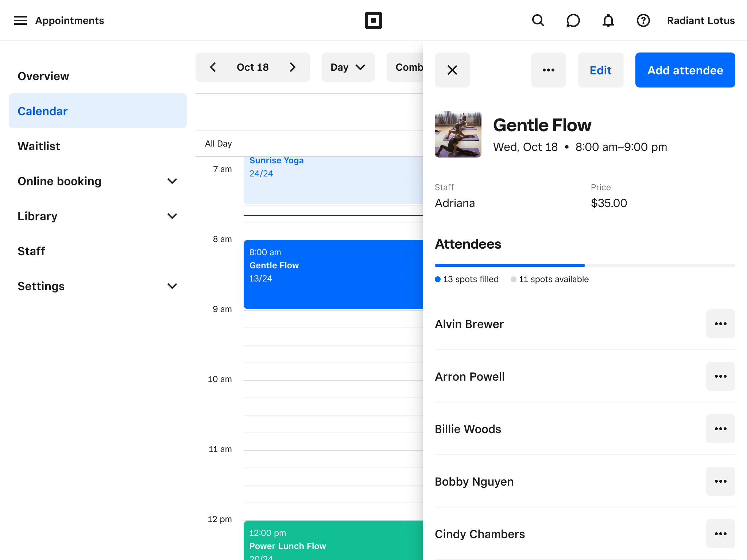This screenshot has height=560, width=747.
Task: Select the Power Lunch Flow calendar event
Action: (333, 540)
